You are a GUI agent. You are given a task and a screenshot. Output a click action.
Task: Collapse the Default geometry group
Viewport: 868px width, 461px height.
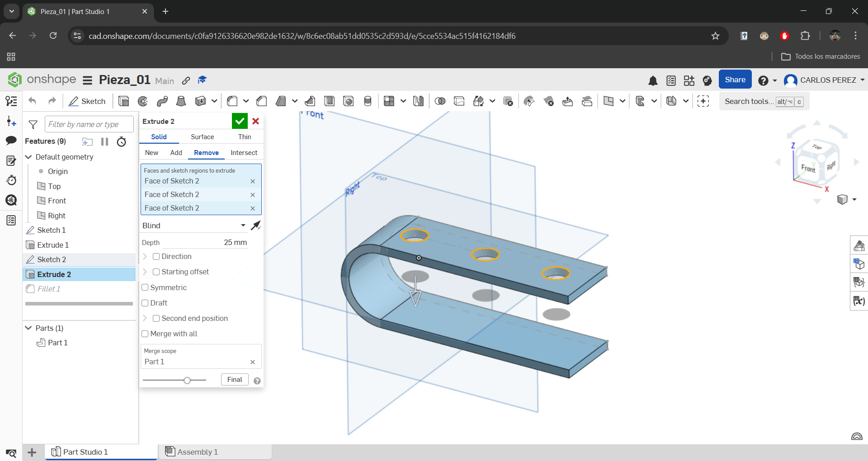(x=28, y=157)
